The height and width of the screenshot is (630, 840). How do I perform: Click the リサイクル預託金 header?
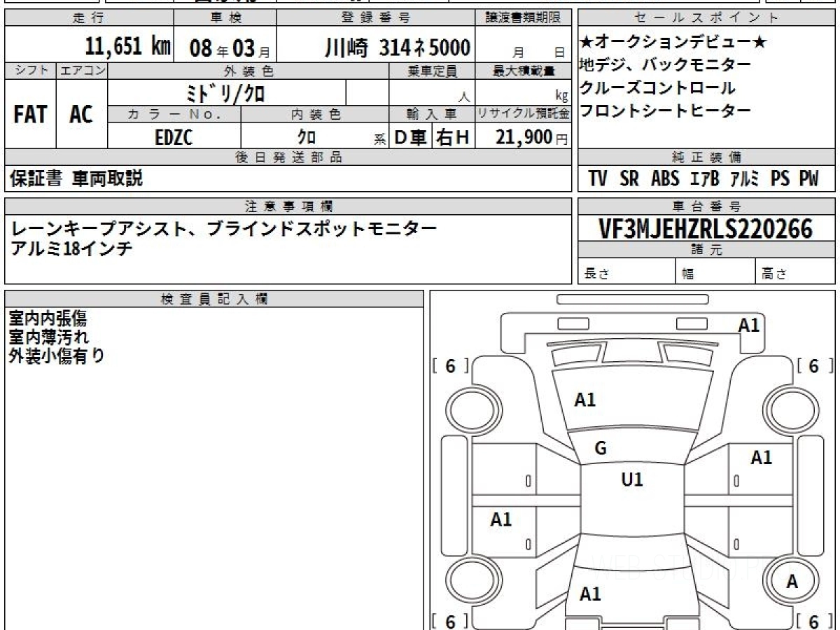[x=524, y=114]
